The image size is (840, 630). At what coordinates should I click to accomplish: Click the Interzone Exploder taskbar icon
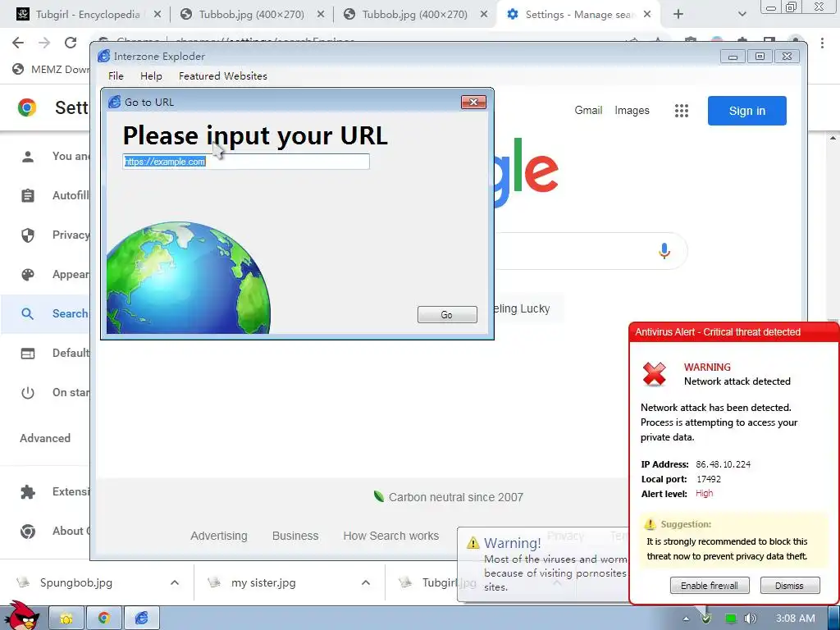[141, 619]
